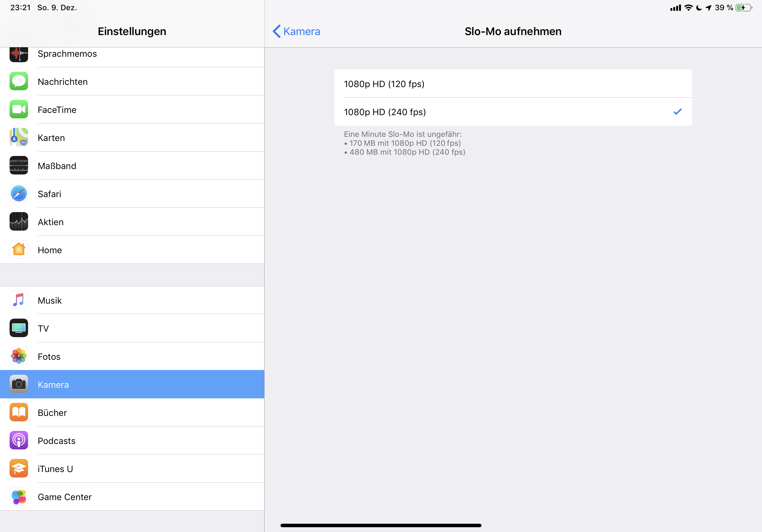Open Podcasts settings
The width and height of the screenshot is (762, 532).
(132, 441)
